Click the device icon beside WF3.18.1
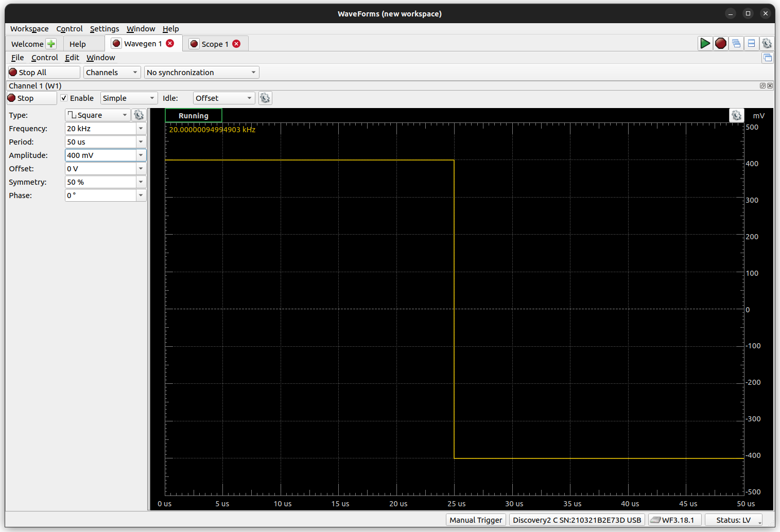780x532 pixels. click(655, 520)
